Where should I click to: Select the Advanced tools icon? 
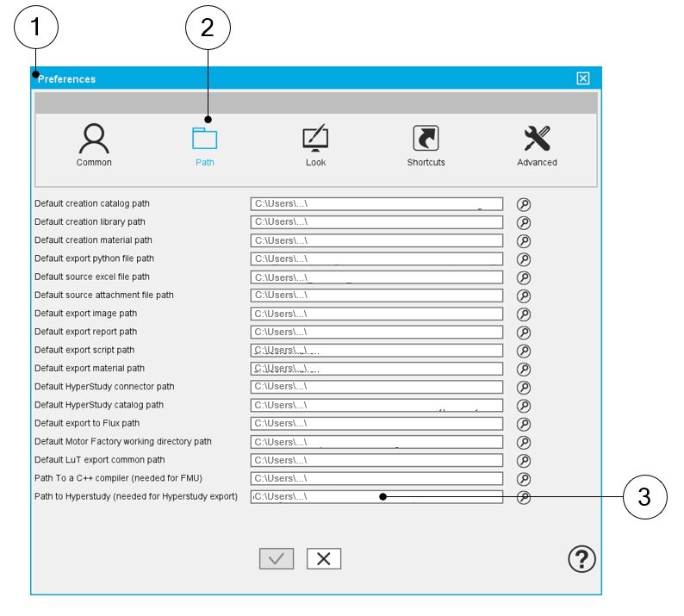click(x=537, y=138)
